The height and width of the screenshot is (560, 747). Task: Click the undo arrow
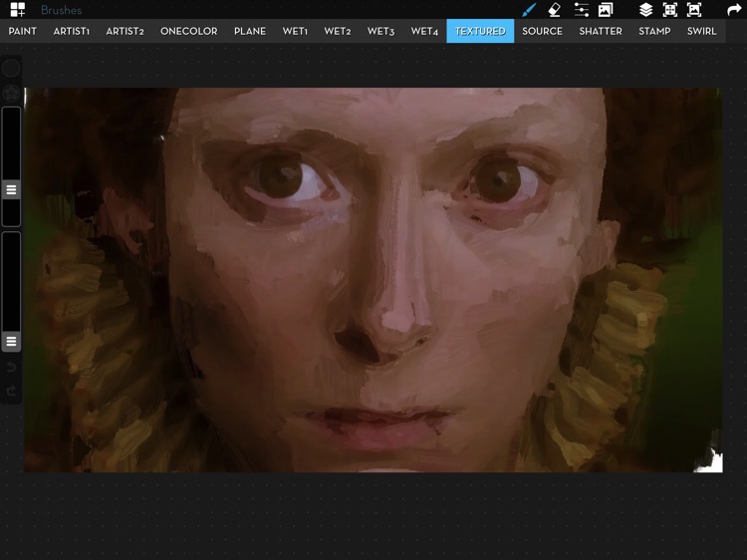point(11,367)
